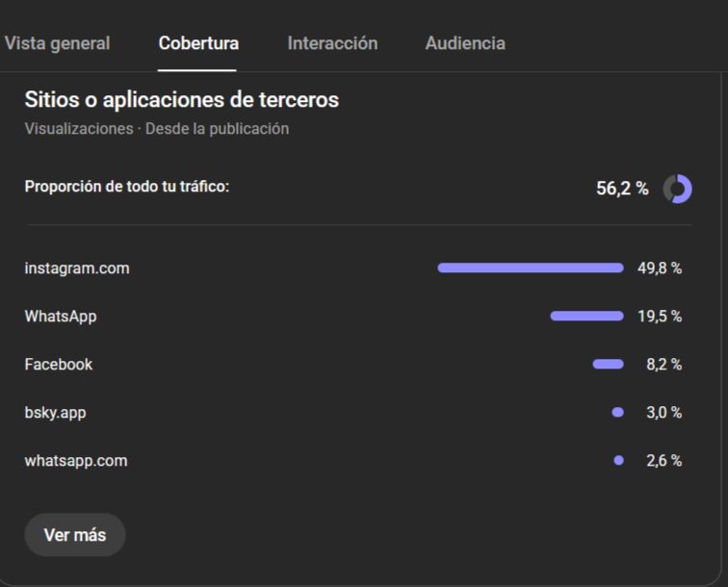Click the Ver más button
Image resolution: width=728 pixels, height=587 pixels.
pos(75,535)
